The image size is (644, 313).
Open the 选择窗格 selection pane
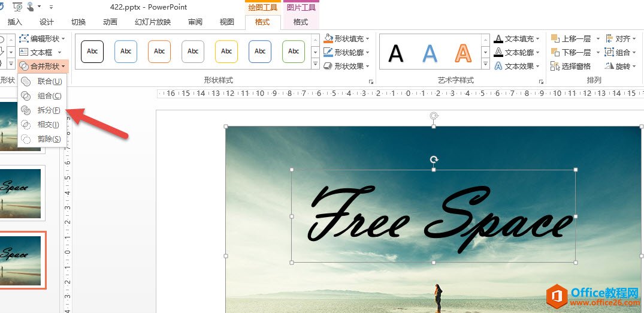pos(571,66)
